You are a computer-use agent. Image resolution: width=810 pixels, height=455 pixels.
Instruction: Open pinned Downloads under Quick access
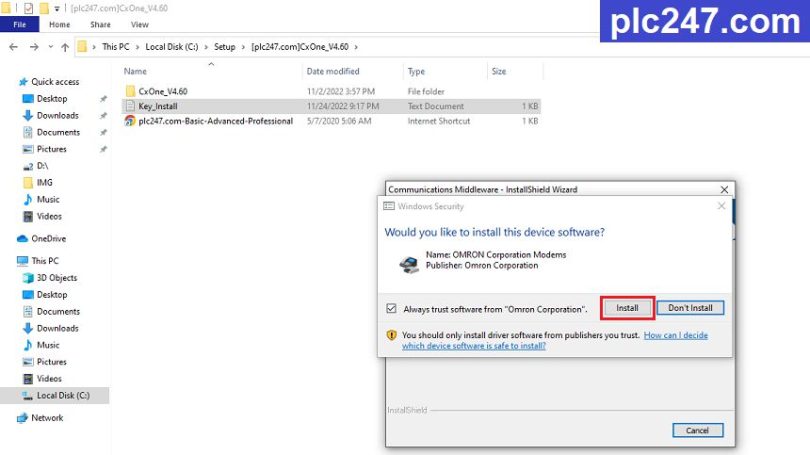click(x=57, y=115)
